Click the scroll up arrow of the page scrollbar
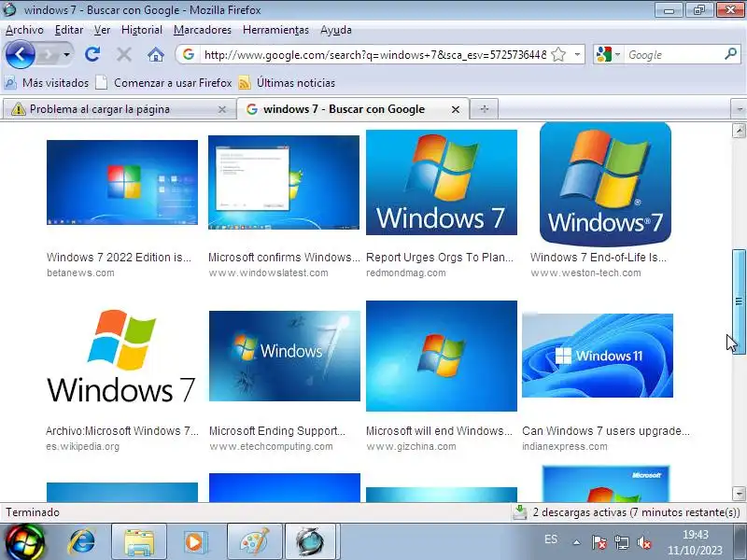 [x=739, y=131]
